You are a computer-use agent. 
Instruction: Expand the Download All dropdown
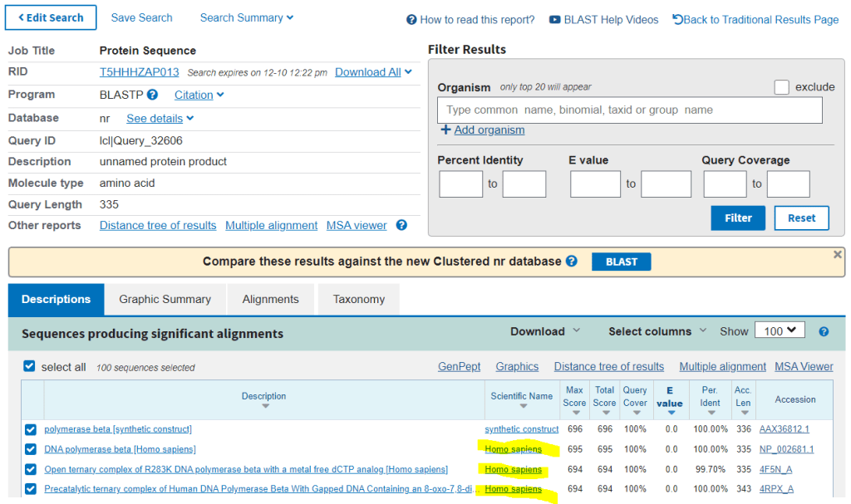(x=373, y=72)
